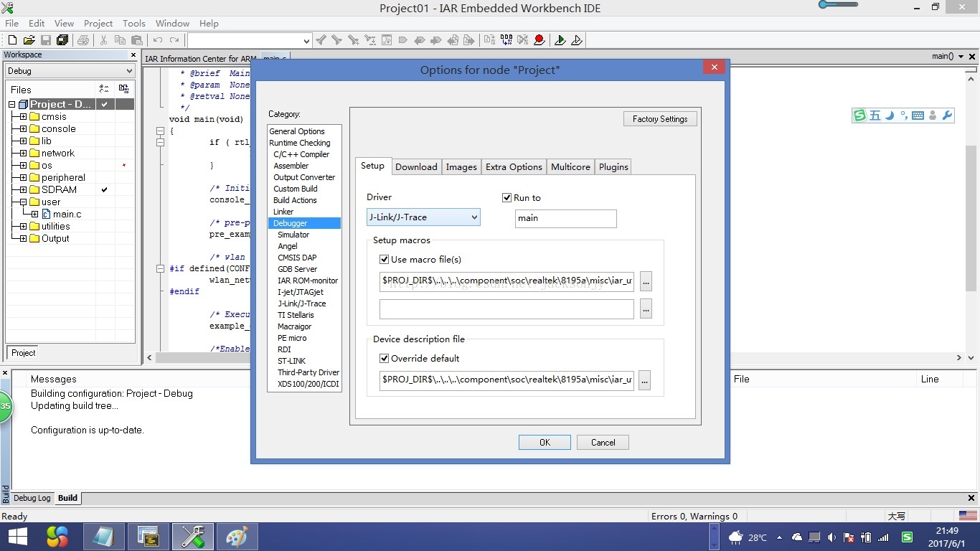Image resolution: width=980 pixels, height=551 pixels.
Task: Select Linker in the Category list
Action: click(x=283, y=212)
